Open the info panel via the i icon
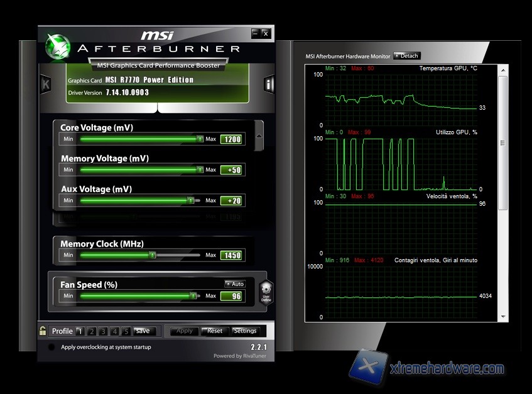This screenshot has height=394, width=532. [x=269, y=85]
